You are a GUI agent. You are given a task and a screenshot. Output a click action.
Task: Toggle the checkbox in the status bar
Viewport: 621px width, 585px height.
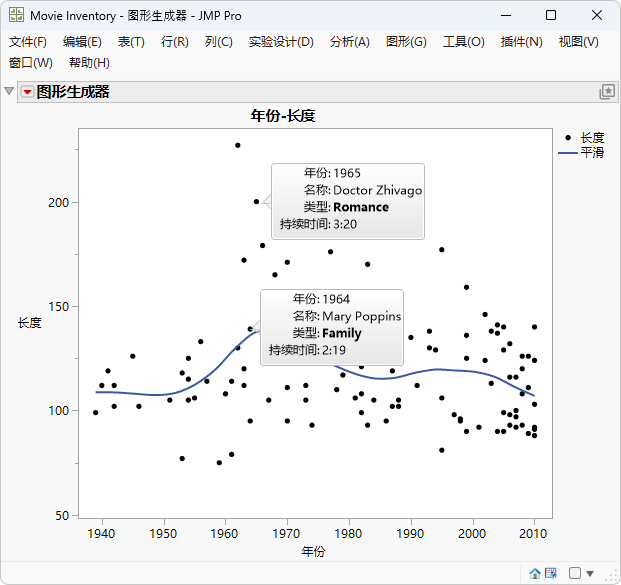click(x=575, y=573)
